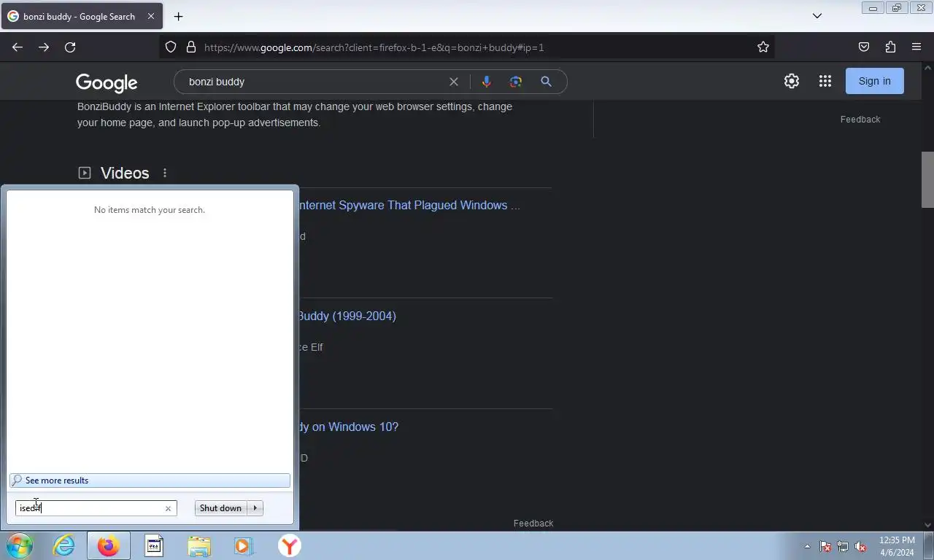This screenshot has width=934, height=560.
Task: Show hidden system tray icons
Action: point(807,546)
